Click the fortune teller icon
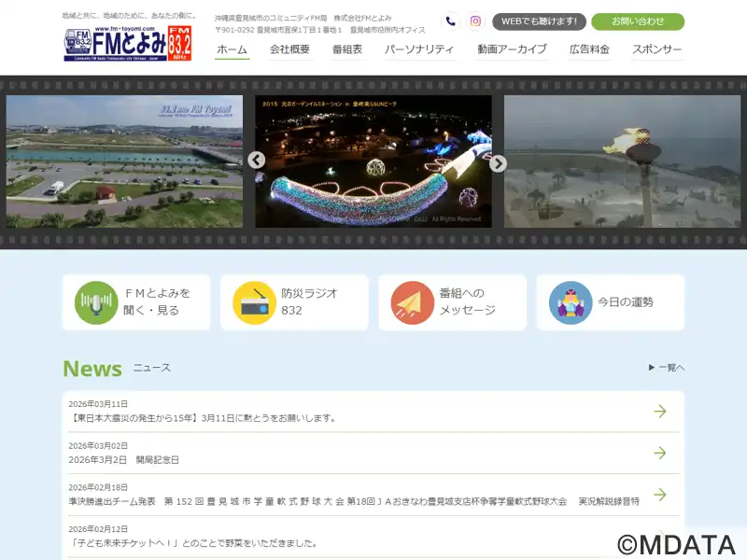 [x=571, y=302]
